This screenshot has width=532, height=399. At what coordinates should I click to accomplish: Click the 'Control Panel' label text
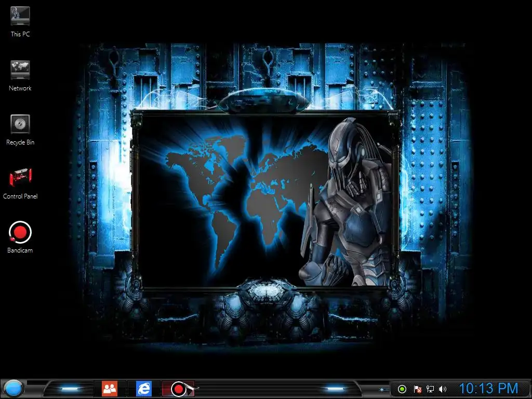click(x=20, y=196)
